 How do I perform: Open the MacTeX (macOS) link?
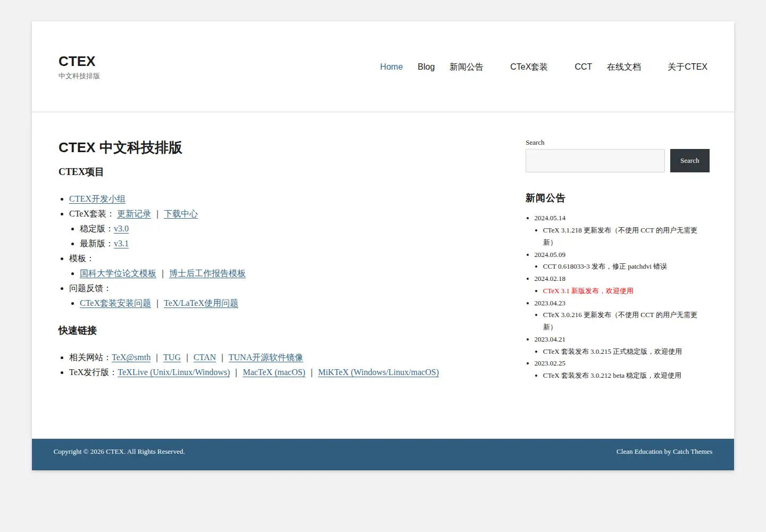click(x=274, y=372)
